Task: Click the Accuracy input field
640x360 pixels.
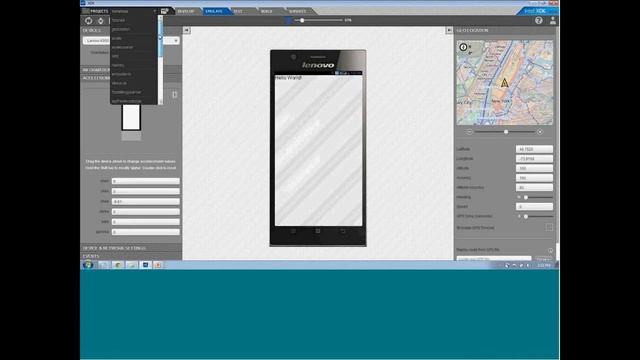Action: 534,178
